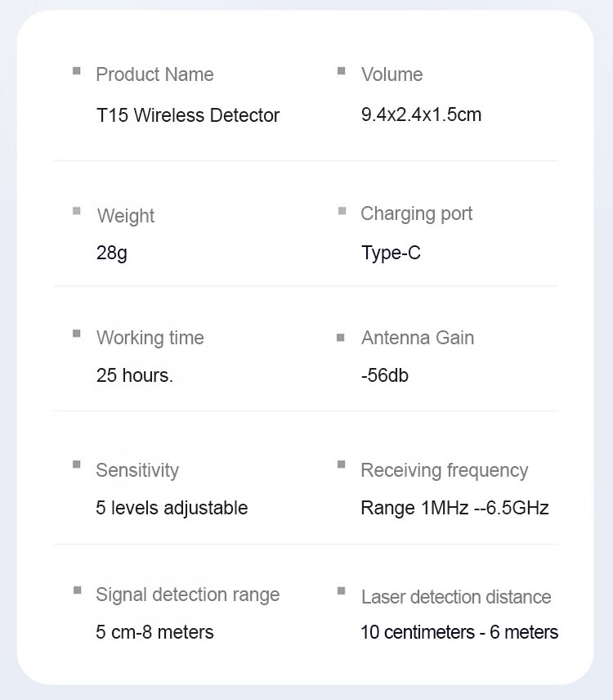Click the -56db antenna gain value
613x700 pixels.
384,376
